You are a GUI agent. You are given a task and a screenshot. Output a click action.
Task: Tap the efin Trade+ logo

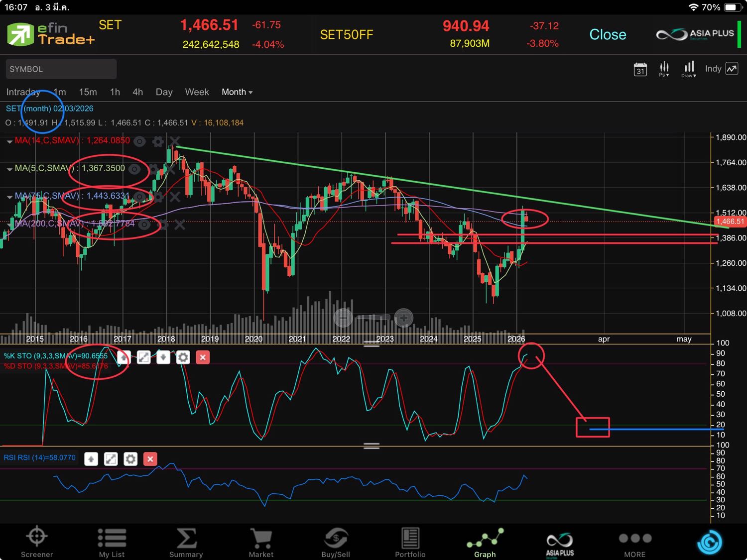click(51, 34)
